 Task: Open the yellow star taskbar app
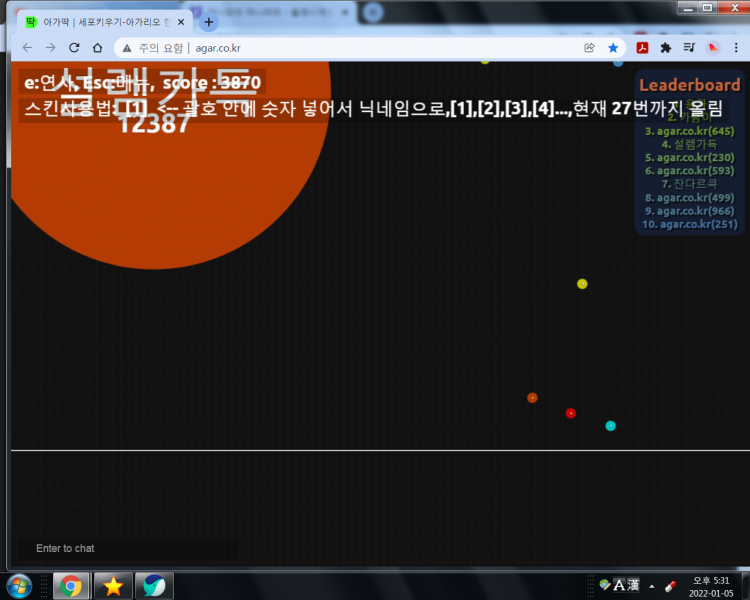[113, 586]
